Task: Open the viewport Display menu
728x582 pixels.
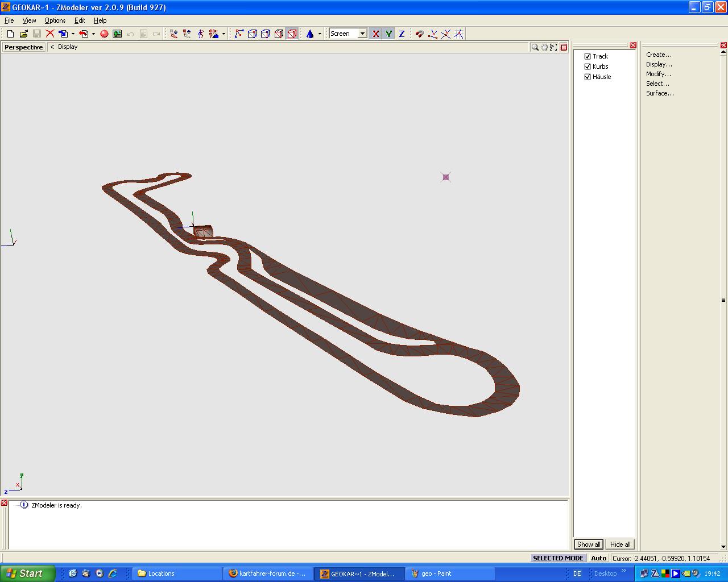Action: coord(68,47)
